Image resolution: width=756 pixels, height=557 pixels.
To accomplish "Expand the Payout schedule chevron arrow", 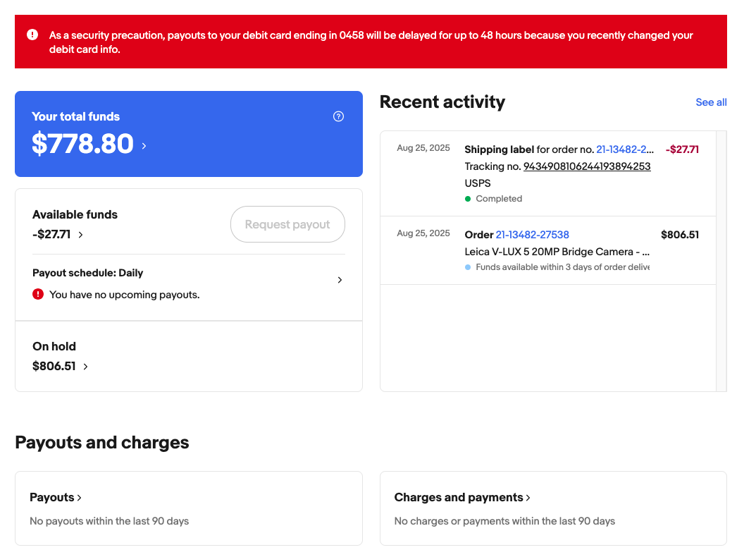I will pos(340,280).
